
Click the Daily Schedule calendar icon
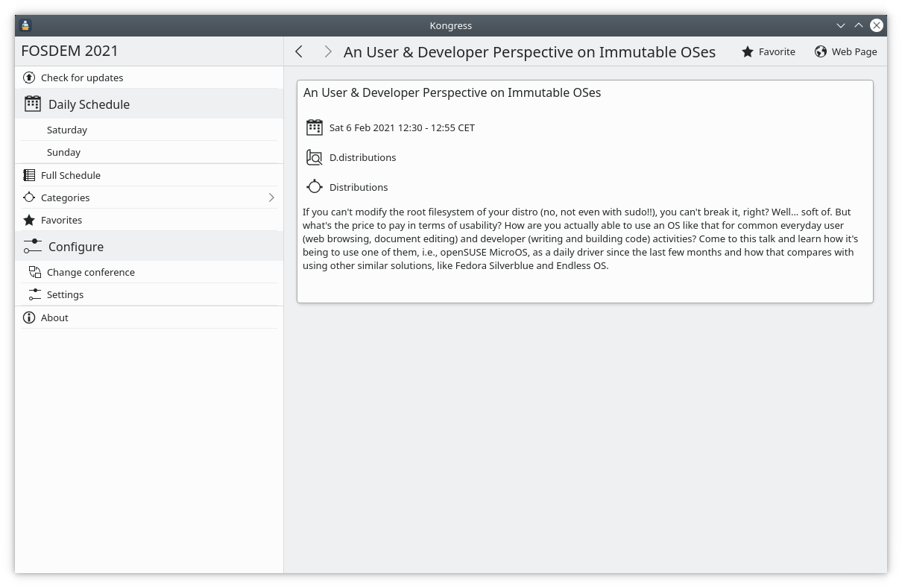32,104
